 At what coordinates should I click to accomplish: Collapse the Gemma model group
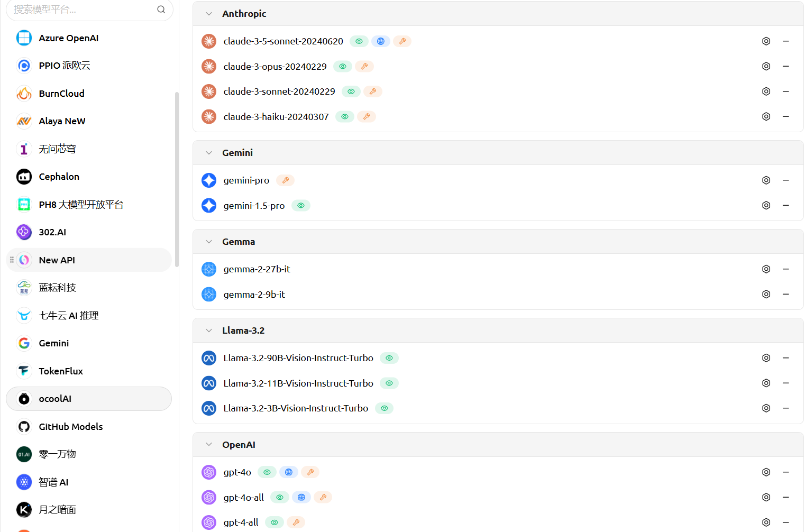(x=209, y=242)
